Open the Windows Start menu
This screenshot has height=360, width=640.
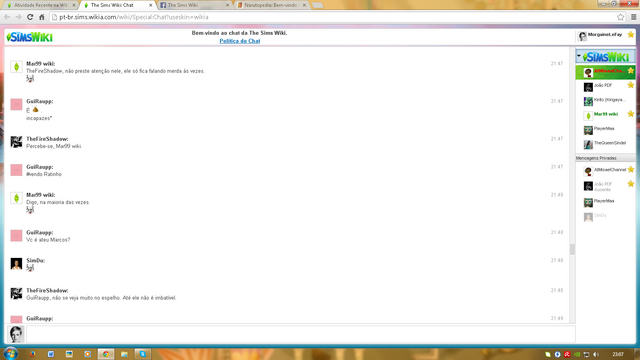(x=10, y=353)
